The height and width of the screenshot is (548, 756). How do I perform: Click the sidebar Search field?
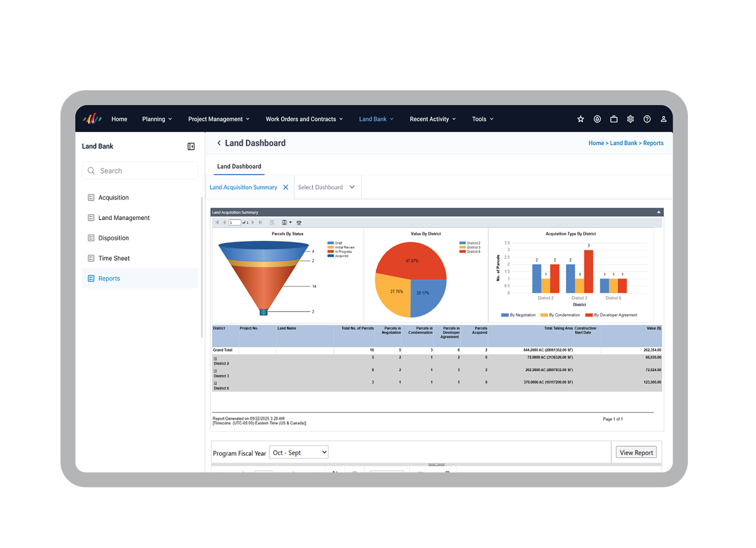140,171
